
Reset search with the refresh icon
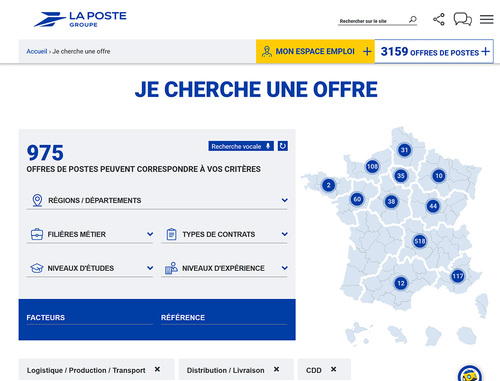coord(283,146)
